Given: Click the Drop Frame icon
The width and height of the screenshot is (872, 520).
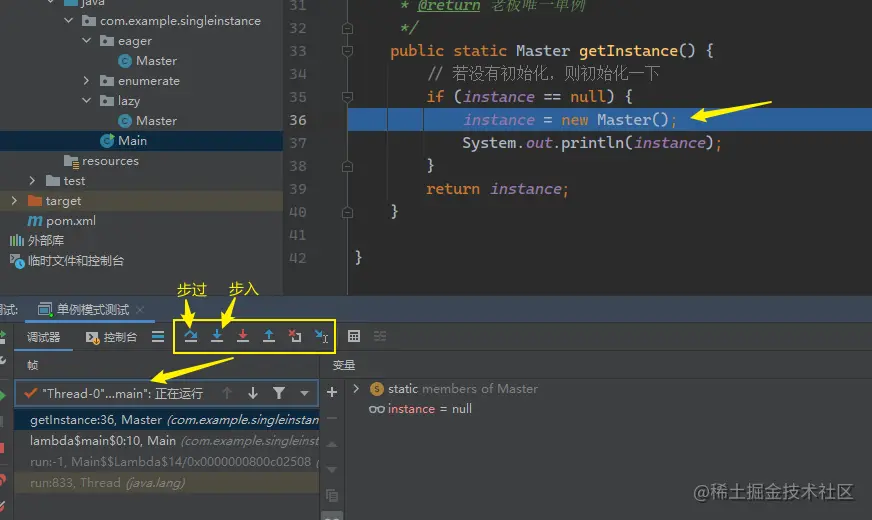Looking at the screenshot, I should tap(295, 336).
